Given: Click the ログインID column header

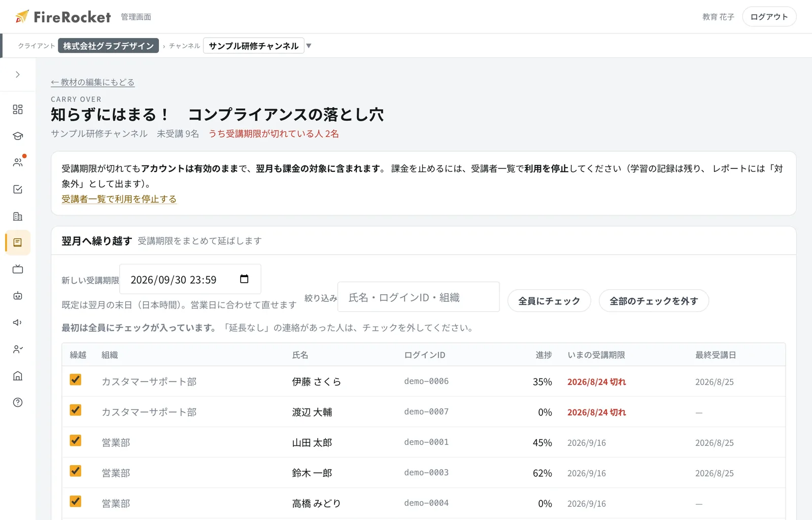Looking at the screenshot, I should pos(425,355).
